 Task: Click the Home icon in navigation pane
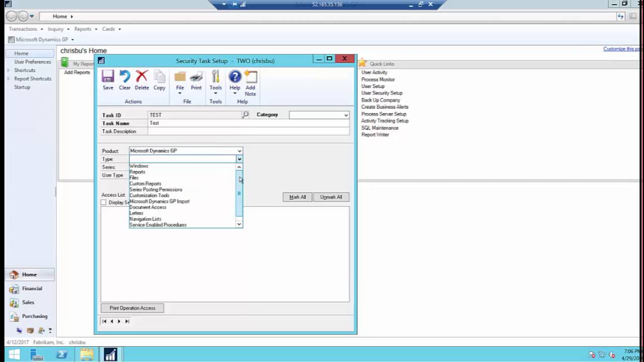pos(14,275)
